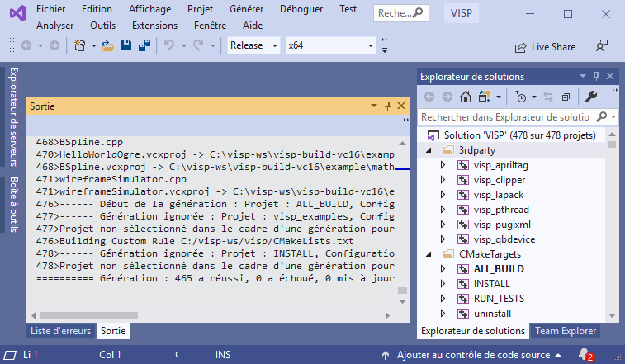This screenshot has width=625, height=364.
Task: Select the visp_qbdevice project
Action: (x=504, y=239)
